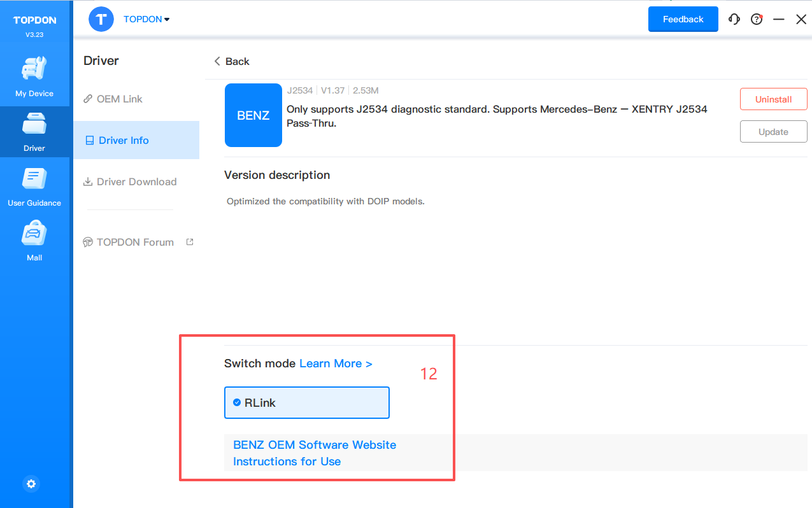Open BENZ OEM Software Website Instructions link
812x508 pixels.
pyautogui.click(x=315, y=453)
